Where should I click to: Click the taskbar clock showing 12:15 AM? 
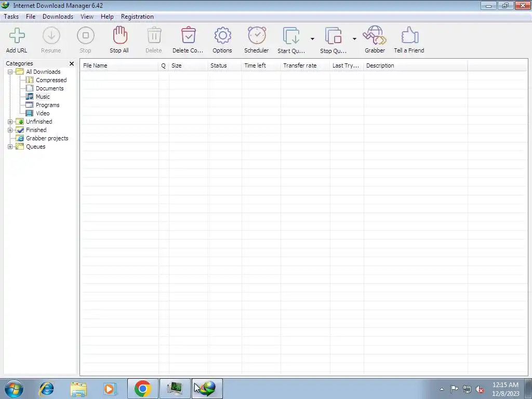tap(506, 389)
